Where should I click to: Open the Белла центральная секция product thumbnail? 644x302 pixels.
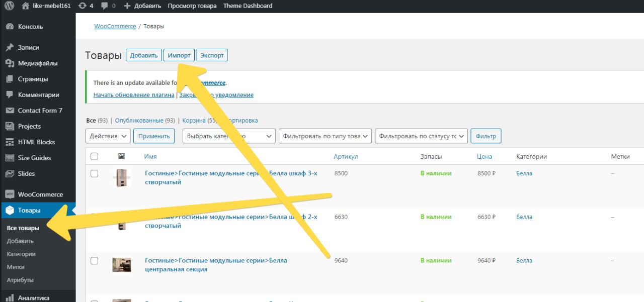(121, 264)
